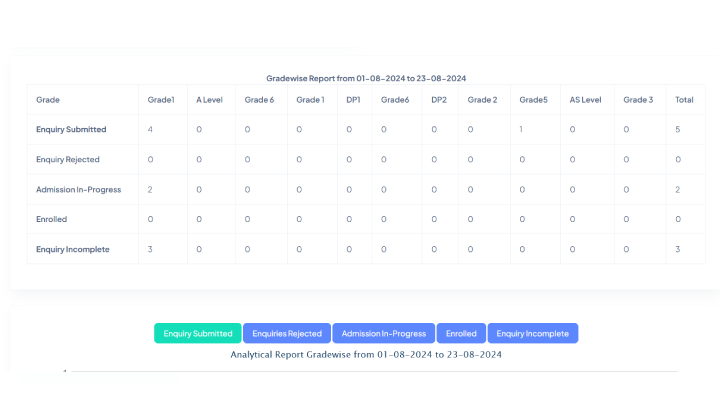Click the DP2 column header
The width and height of the screenshot is (720, 420).
click(439, 100)
